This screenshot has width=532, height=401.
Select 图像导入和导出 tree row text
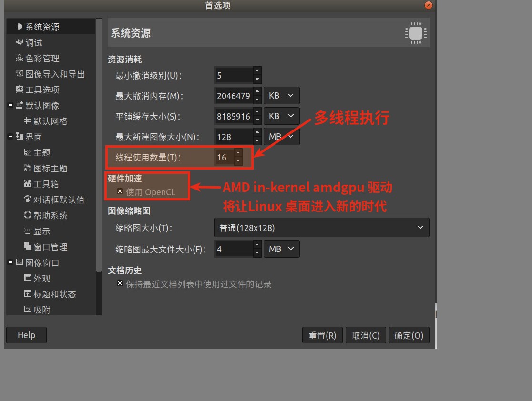55,74
